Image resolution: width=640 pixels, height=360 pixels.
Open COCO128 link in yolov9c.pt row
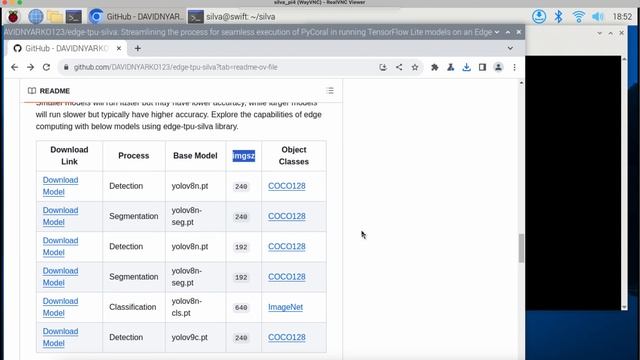287,337
